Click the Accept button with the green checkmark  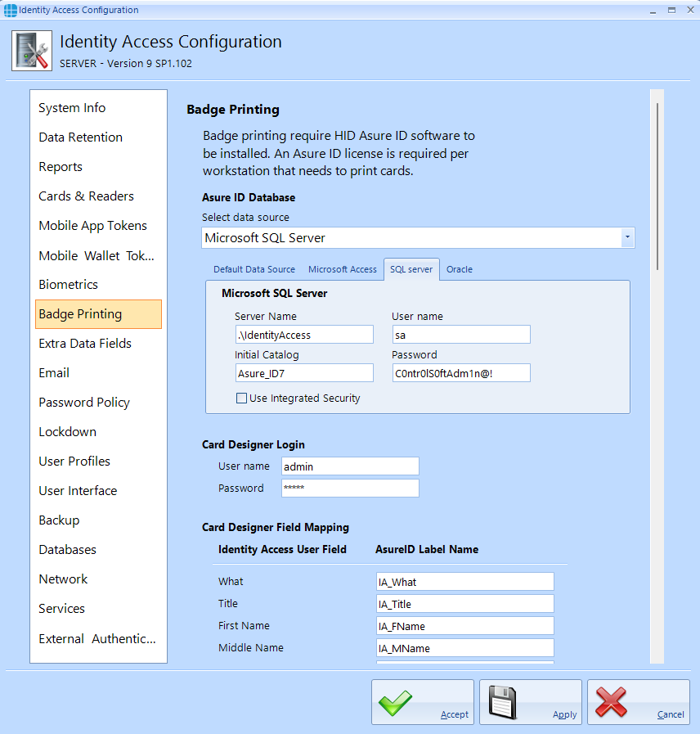click(423, 702)
